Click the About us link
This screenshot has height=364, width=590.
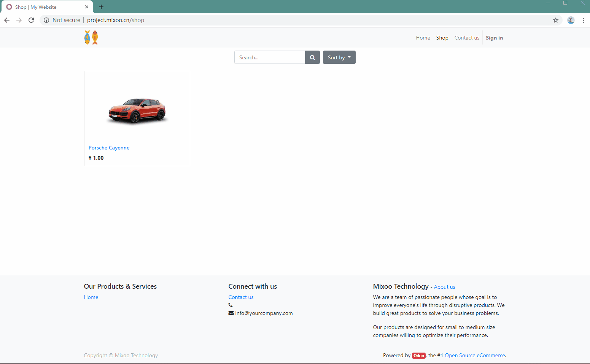[x=444, y=287]
